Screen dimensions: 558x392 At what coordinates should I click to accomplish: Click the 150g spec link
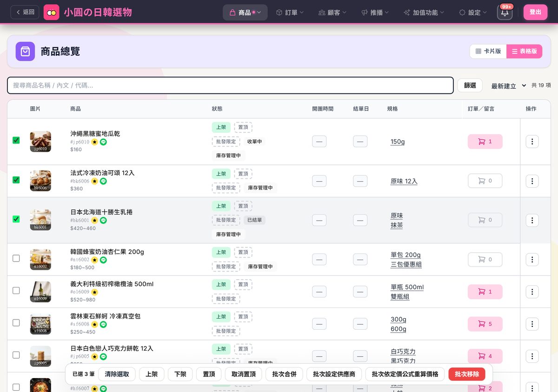click(398, 142)
